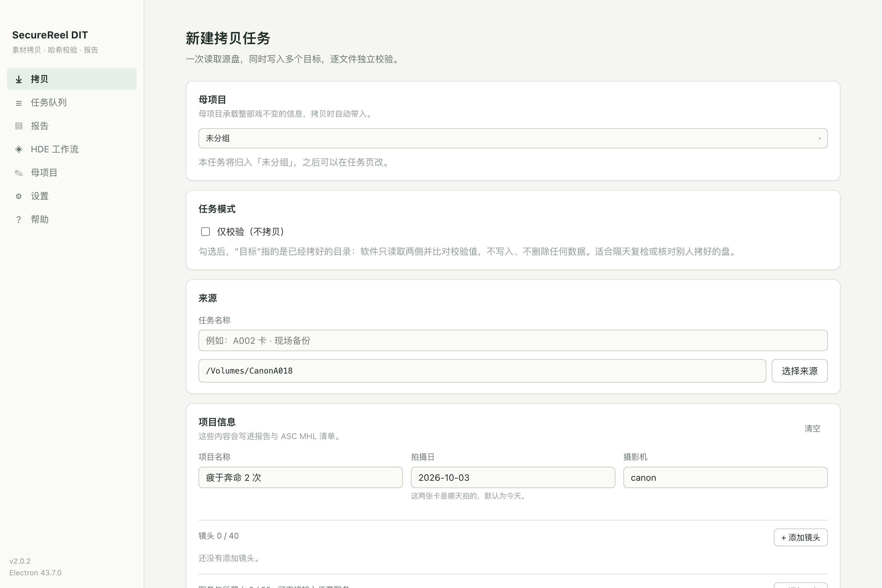The image size is (882, 588).
Task: Open 设置 from the sidebar
Action: coord(71,196)
